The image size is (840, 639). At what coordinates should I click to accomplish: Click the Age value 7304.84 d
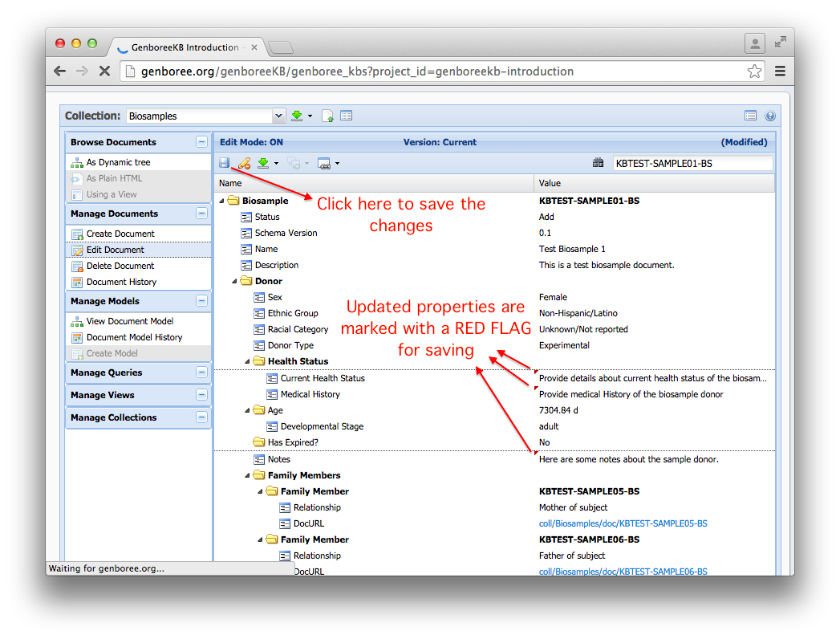tap(558, 411)
